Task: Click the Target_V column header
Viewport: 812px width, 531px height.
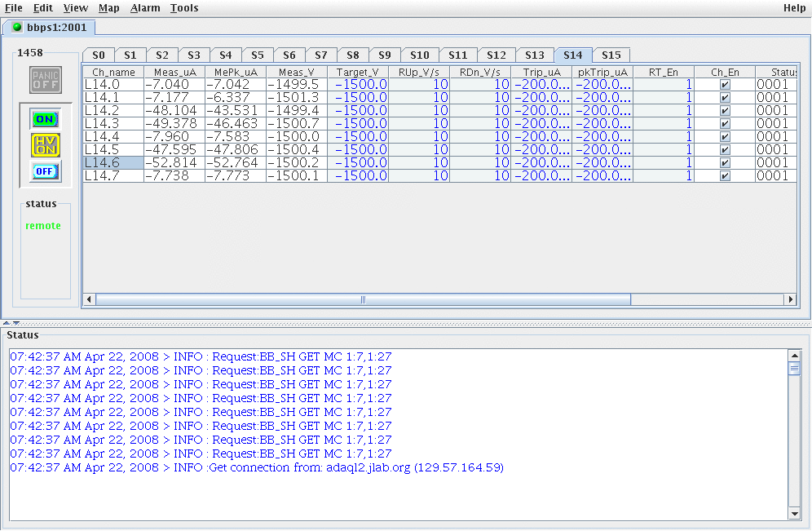Action: coord(358,72)
